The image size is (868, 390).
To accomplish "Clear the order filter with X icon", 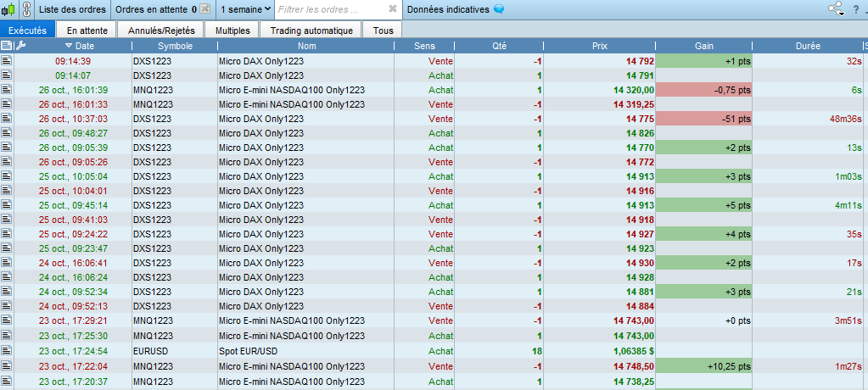I will pyautogui.click(x=393, y=8).
